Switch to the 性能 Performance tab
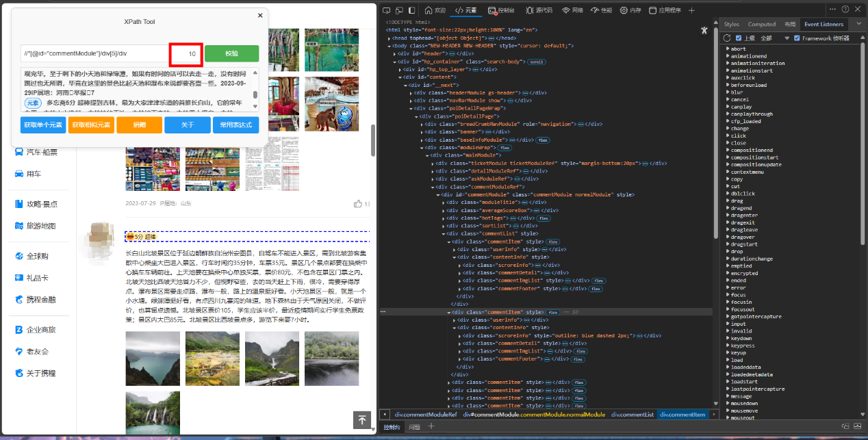The height and width of the screenshot is (440, 868). pyautogui.click(x=602, y=10)
